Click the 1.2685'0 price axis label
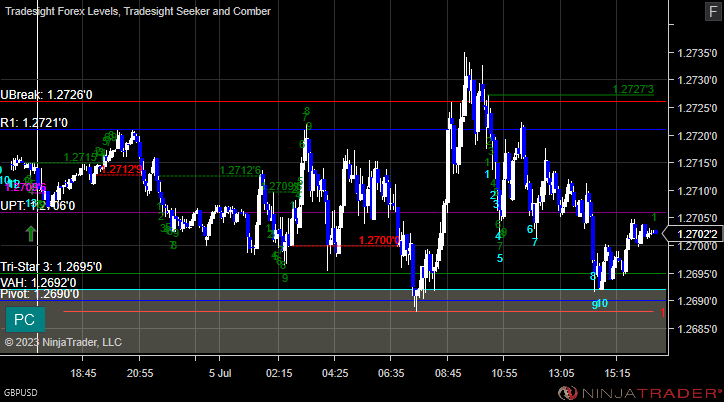 697,329
